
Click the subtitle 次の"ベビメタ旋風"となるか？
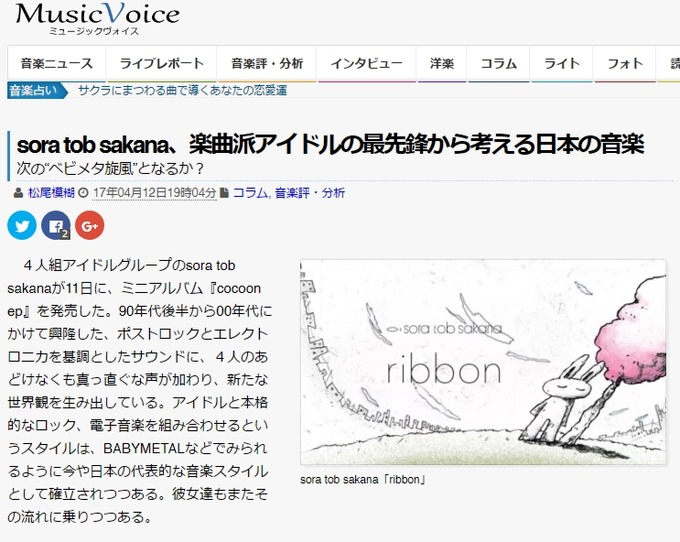[x=110, y=169]
